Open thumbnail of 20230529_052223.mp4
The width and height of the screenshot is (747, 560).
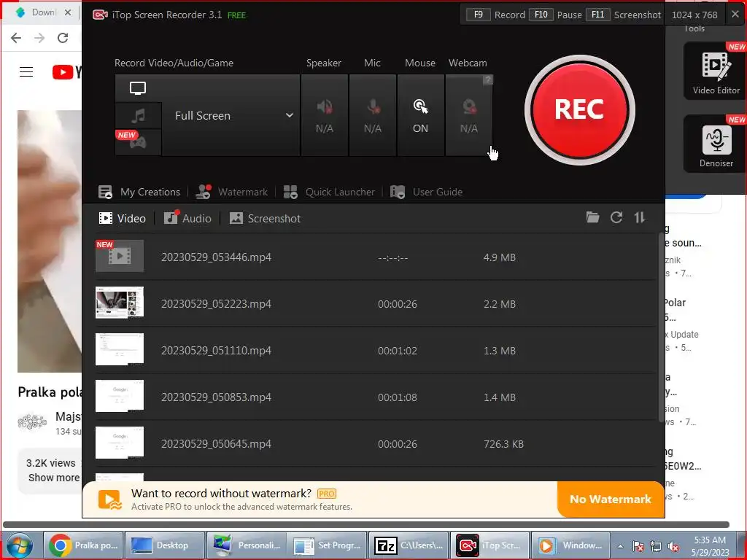[120, 303]
